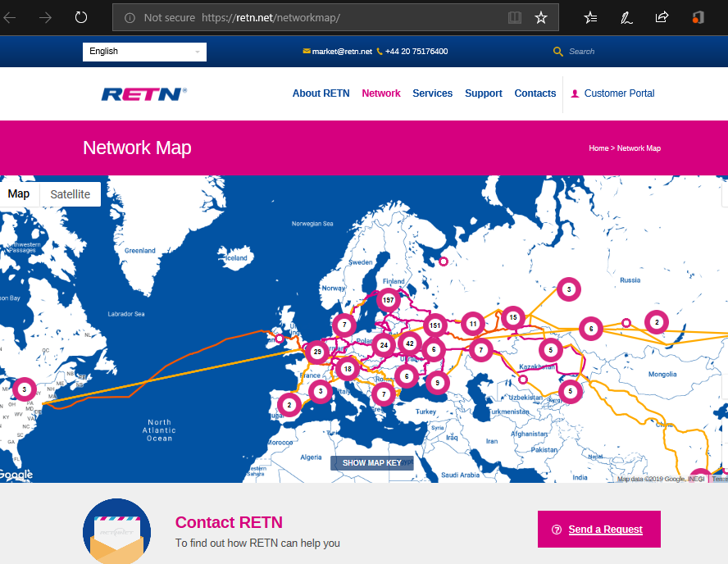
Task: Click the SHOW MAP KEY button
Action: pyautogui.click(x=371, y=463)
